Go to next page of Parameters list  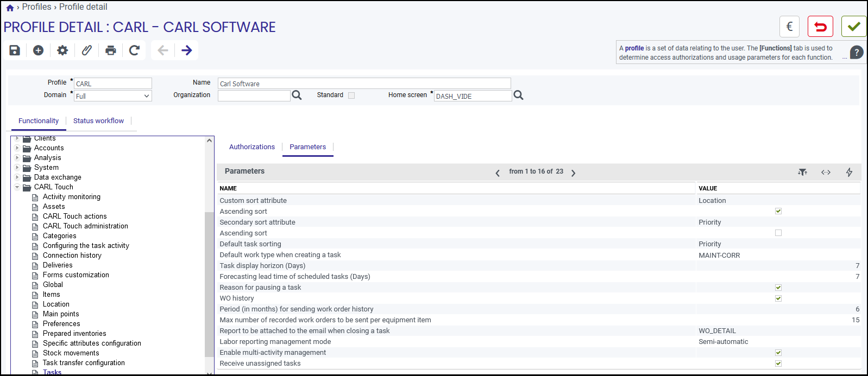click(573, 173)
